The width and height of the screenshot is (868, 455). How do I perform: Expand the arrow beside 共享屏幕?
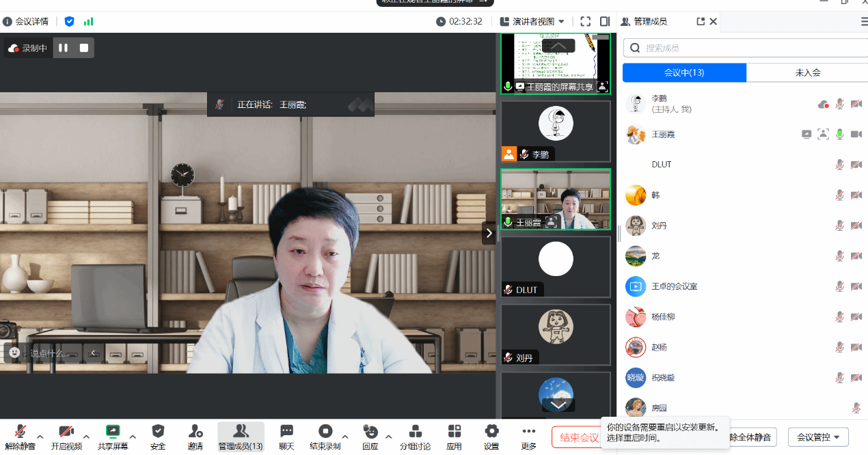[x=133, y=436]
